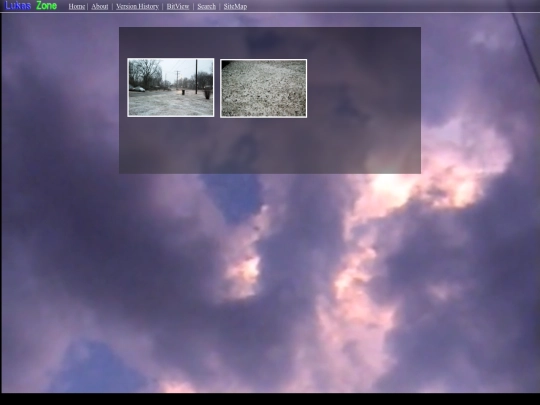Image resolution: width=540 pixels, height=405 pixels.
Task: Open the Version History link
Action: pyautogui.click(x=137, y=7)
